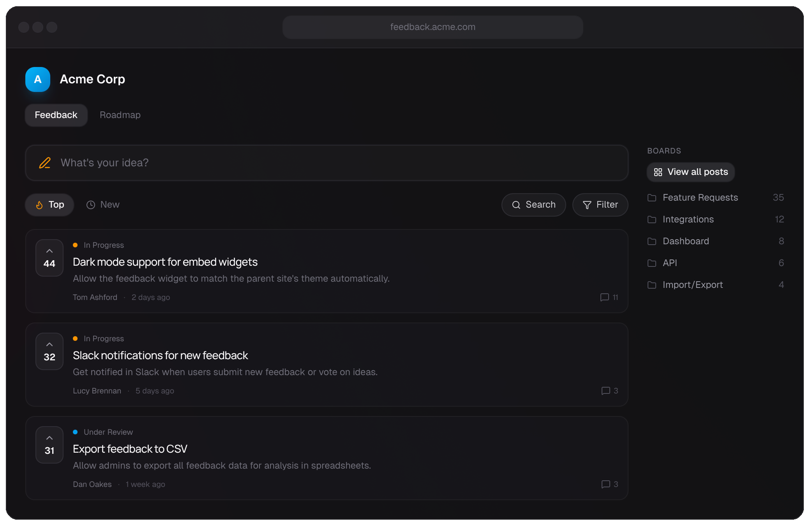The width and height of the screenshot is (812, 522).
Task: Open the comment icon on Export feedback to CSV
Action: click(x=604, y=485)
